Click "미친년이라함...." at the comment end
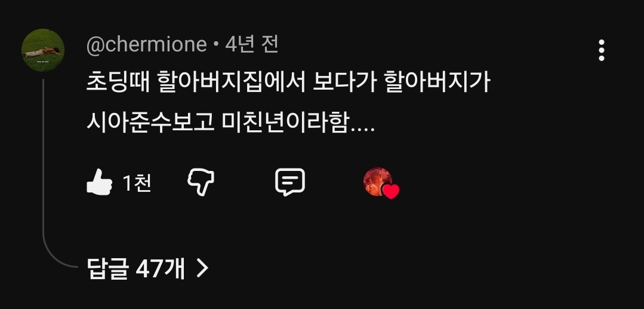644x309 pixels. 298,122
